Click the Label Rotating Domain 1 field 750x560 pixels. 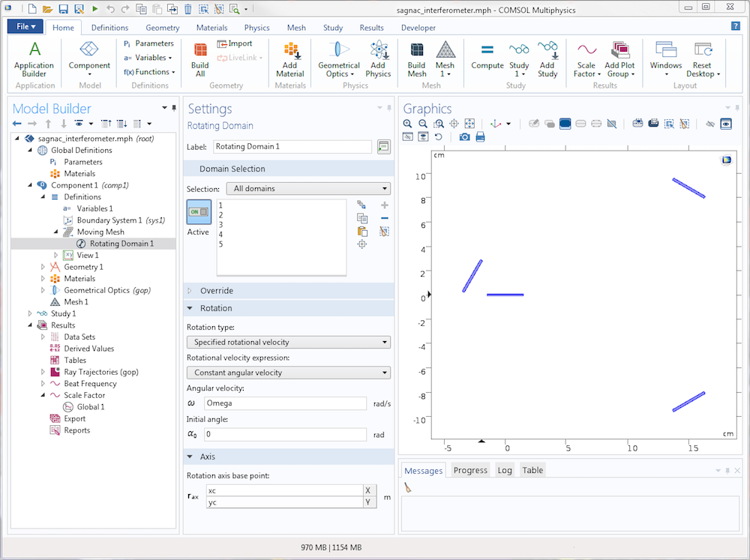point(292,147)
